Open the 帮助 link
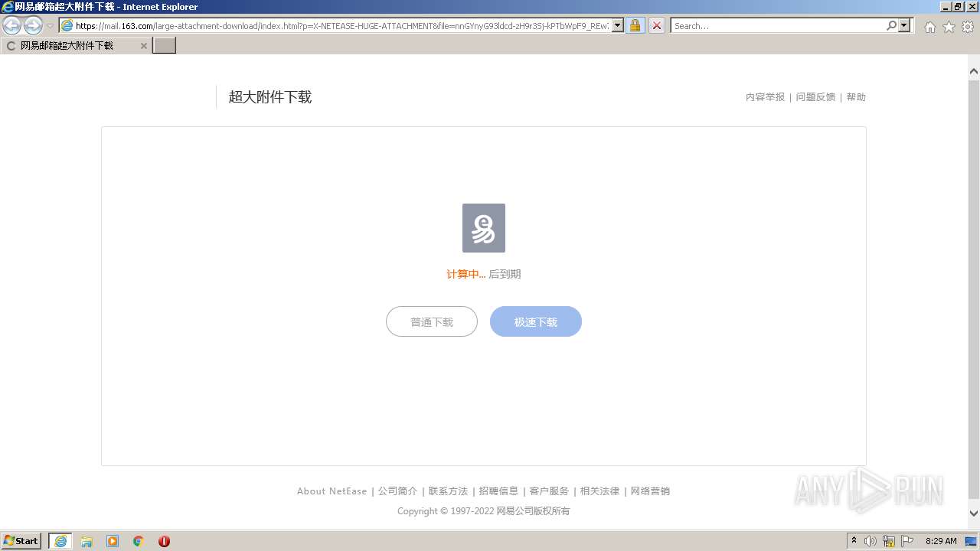This screenshot has width=980, height=551. coord(856,97)
